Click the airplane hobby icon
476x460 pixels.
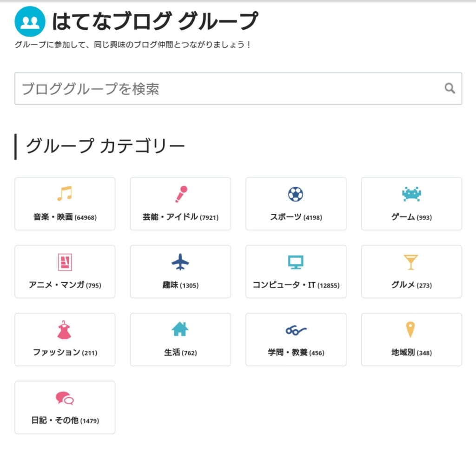(x=180, y=262)
